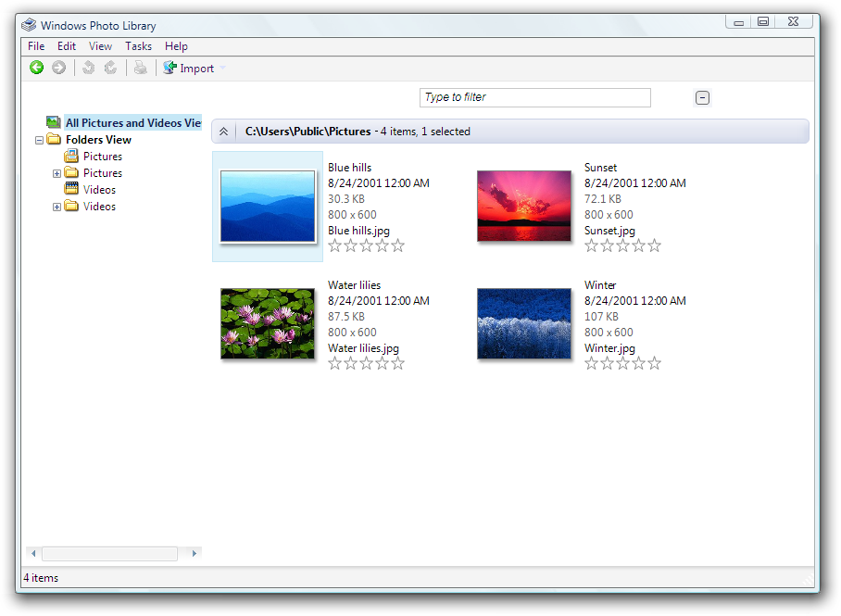This screenshot has width=841, height=616.
Task: Expand the Videos folder with plus sign
Action: point(56,207)
